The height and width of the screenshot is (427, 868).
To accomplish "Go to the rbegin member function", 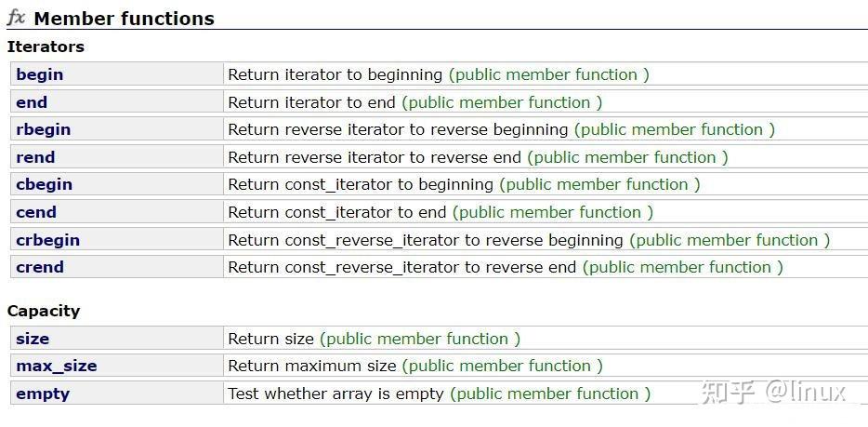I will tap(43, 129).
